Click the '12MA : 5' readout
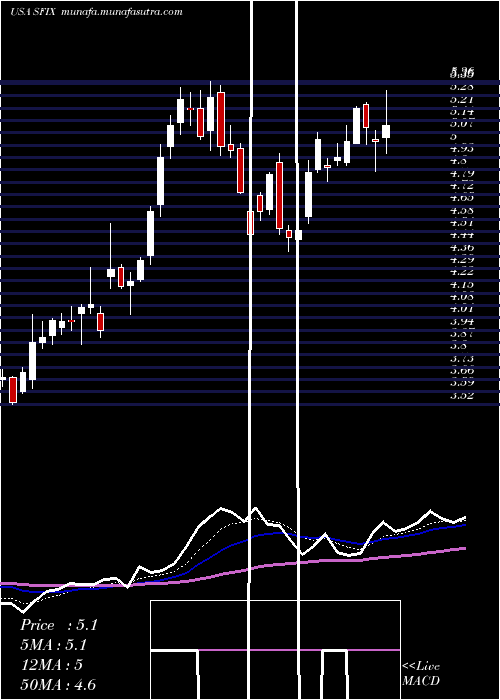 coord(51,665)
